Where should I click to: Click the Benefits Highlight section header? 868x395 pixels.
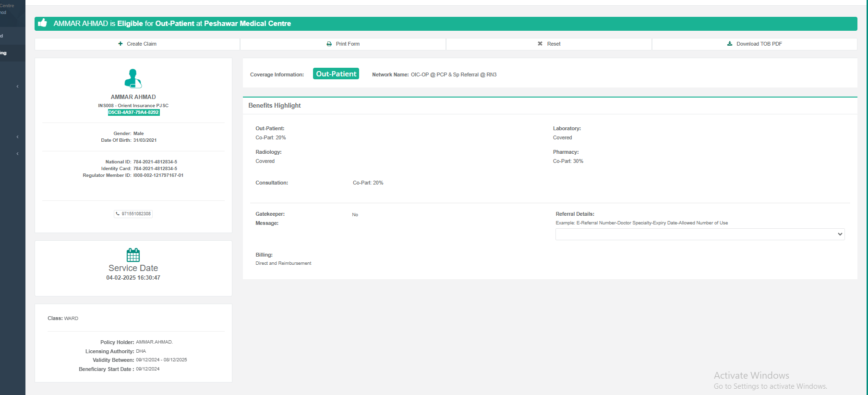click(x=275, y=106)
